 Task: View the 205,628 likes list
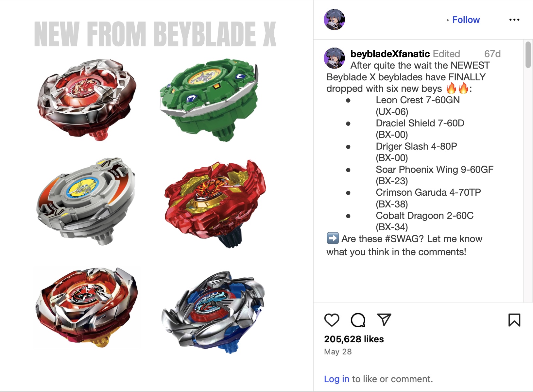click(354, 339)
